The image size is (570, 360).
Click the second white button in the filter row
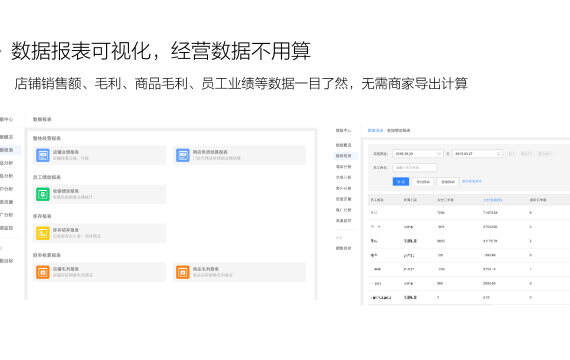[448, 181]
